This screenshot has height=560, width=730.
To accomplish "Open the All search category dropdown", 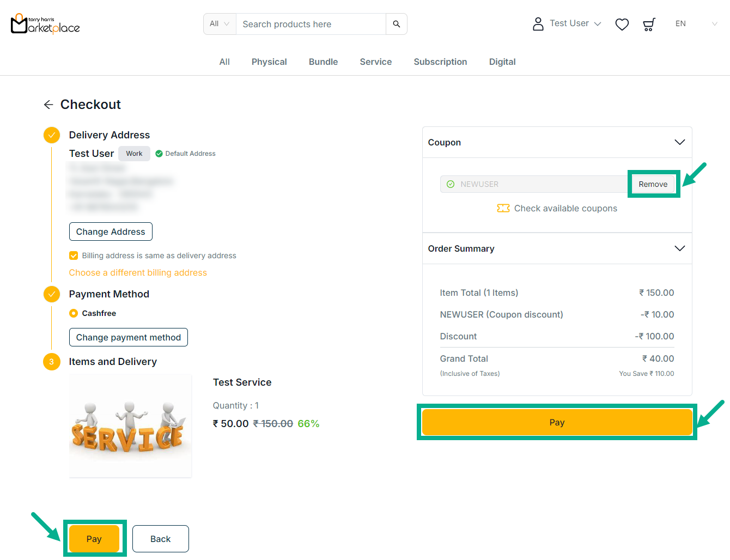I will tap(220, 24).
